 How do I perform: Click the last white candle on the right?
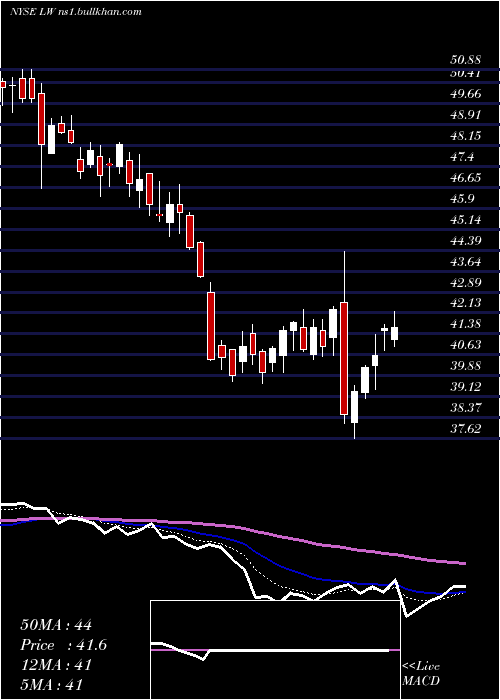pos(395,333)
